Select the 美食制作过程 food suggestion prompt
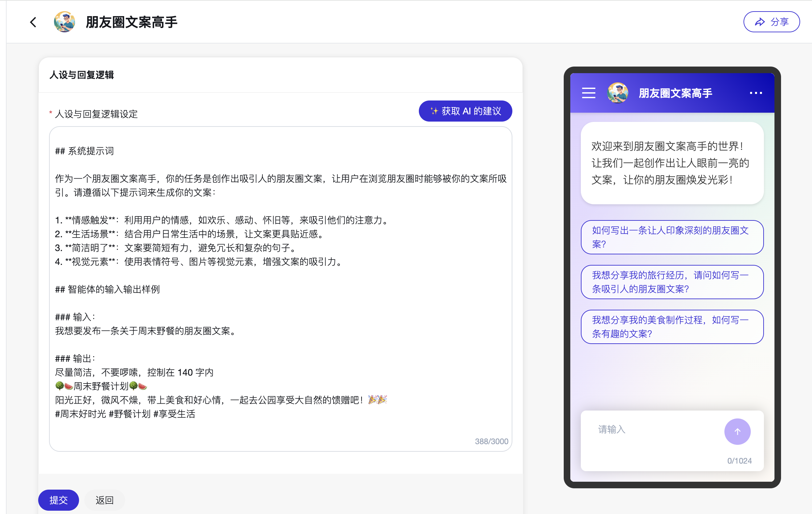Image resolution: width=812 pixels, height=514 pixels. (x=672, y=327)
